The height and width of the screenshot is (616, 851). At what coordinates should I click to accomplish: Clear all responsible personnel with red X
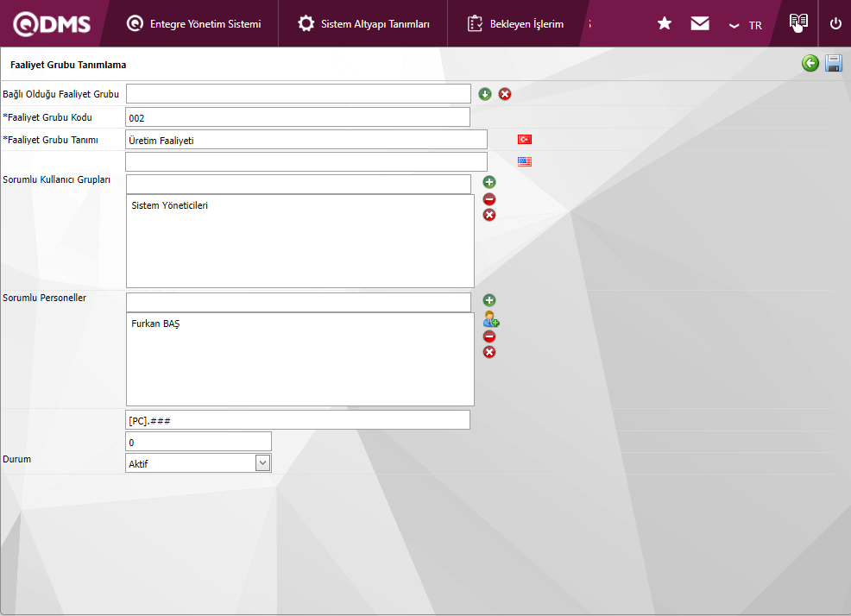pos(489,352)
